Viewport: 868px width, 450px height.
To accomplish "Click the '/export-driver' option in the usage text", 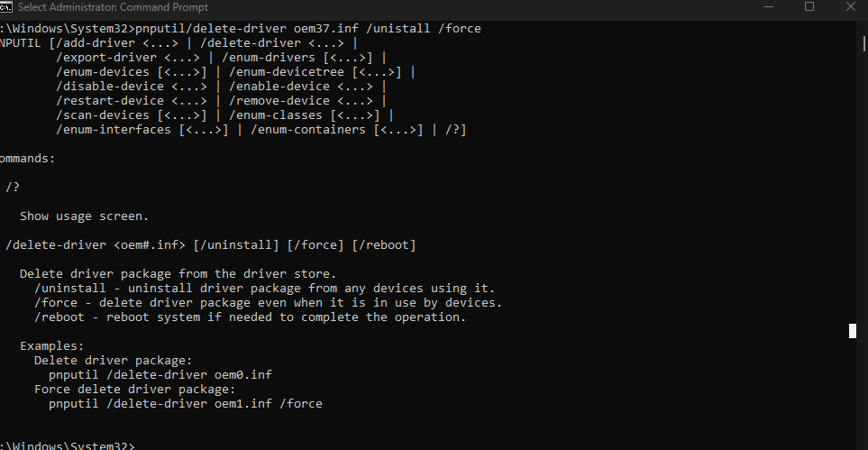I will pos(106,58).
